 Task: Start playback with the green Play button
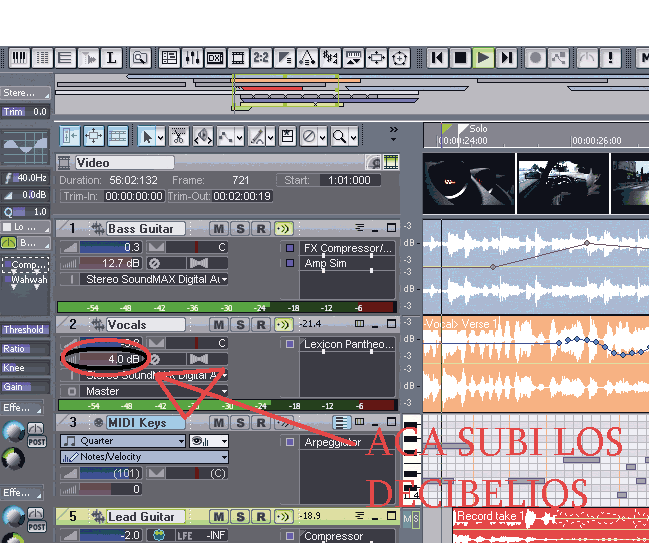[x=483, y=58]
